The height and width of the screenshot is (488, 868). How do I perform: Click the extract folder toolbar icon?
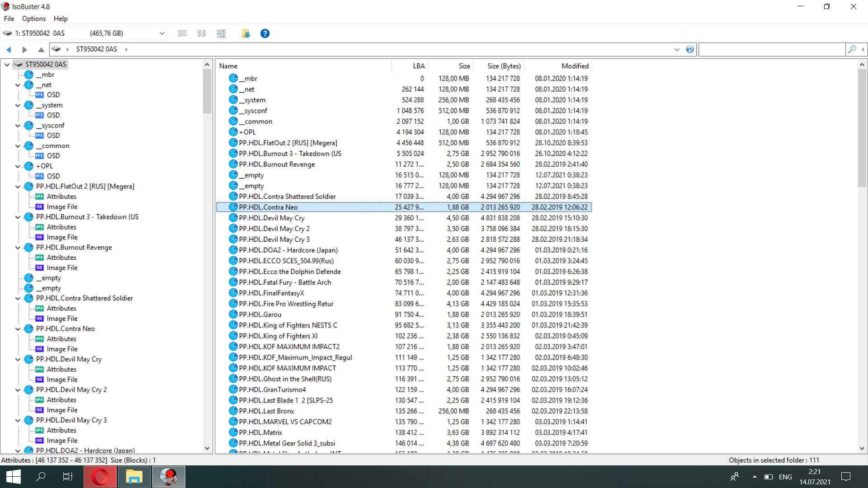coord(245,33)
